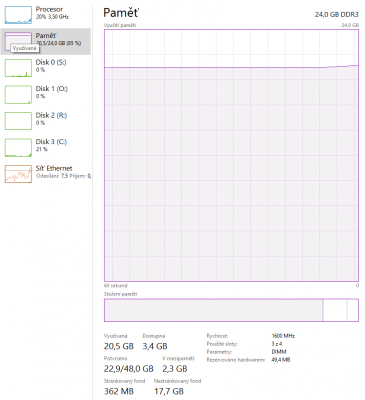Click the 60 sekund axis label
365x400 pixels.
pos(115,286)
